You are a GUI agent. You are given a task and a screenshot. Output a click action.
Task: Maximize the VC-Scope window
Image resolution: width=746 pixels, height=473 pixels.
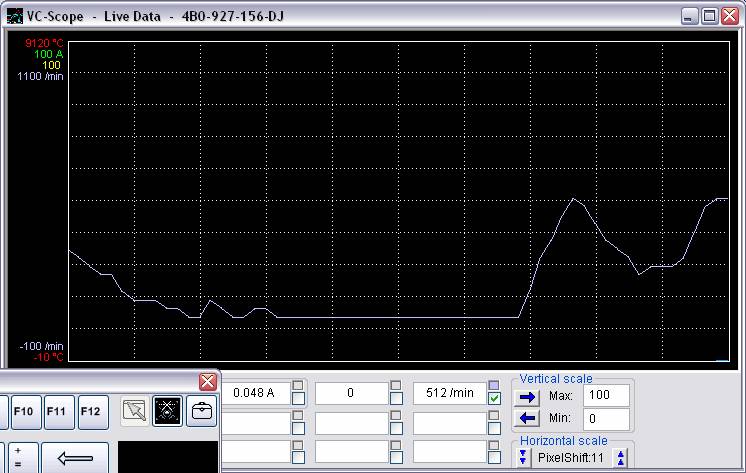[709, 17]
